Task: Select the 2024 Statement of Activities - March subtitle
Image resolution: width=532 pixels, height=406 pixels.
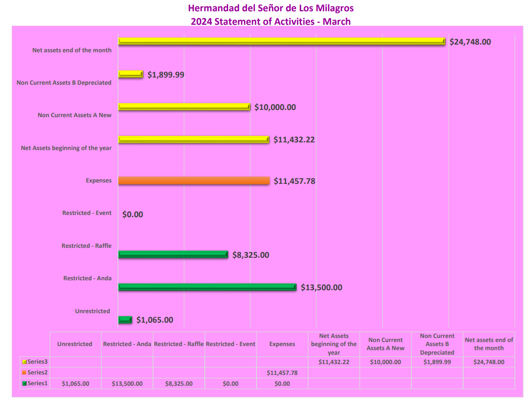Action: click(x=271, y=21)
